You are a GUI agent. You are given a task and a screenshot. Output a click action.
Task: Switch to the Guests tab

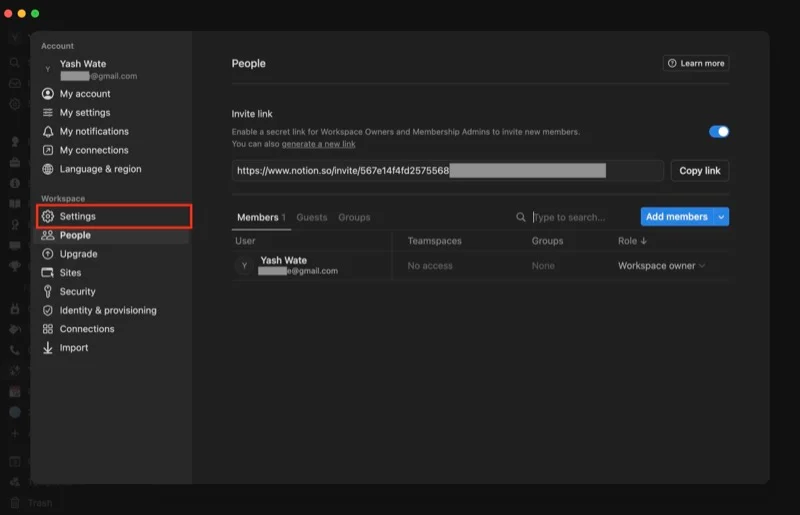coord(312,217)
